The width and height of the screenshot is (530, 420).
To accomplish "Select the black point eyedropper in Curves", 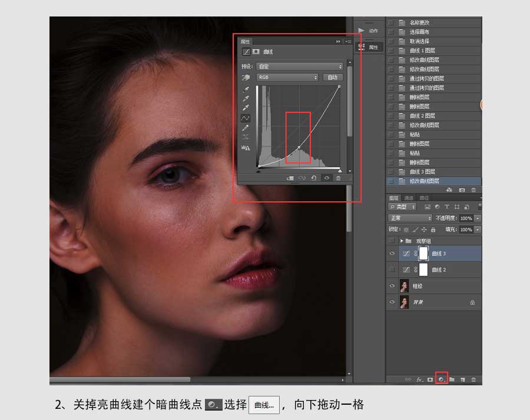I will coord(246,89).
